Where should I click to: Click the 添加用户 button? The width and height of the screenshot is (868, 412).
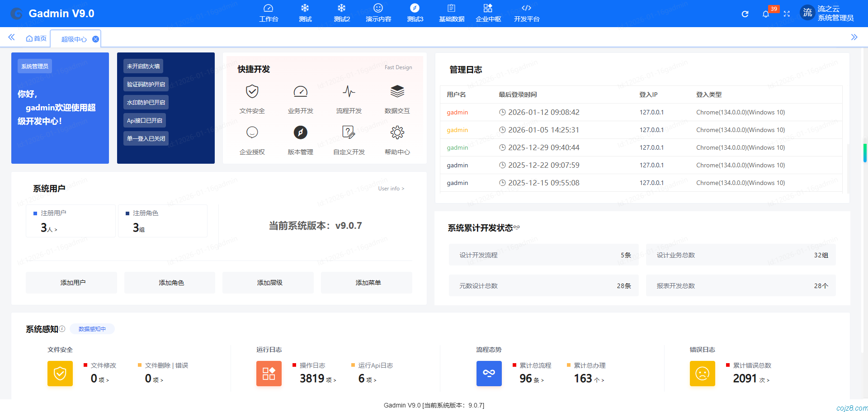pyautogui.click(x=71, y=282)
